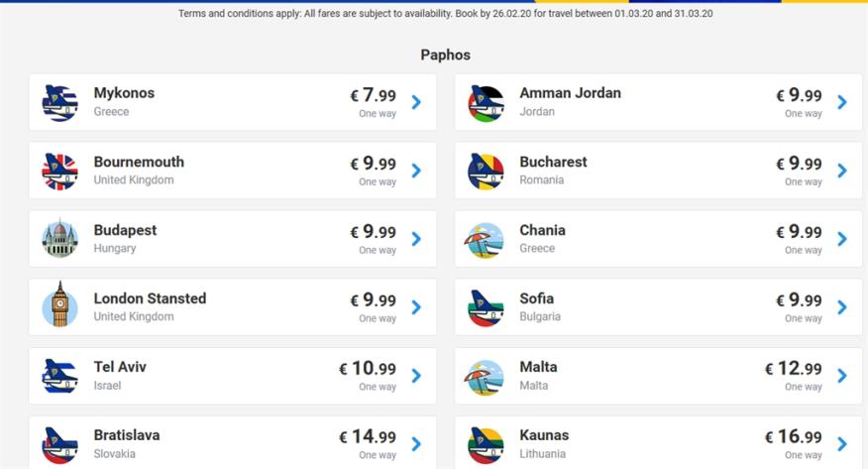Select the Bournemouth destination name
This screenshot has width=868, height=469.
[139, 162]
